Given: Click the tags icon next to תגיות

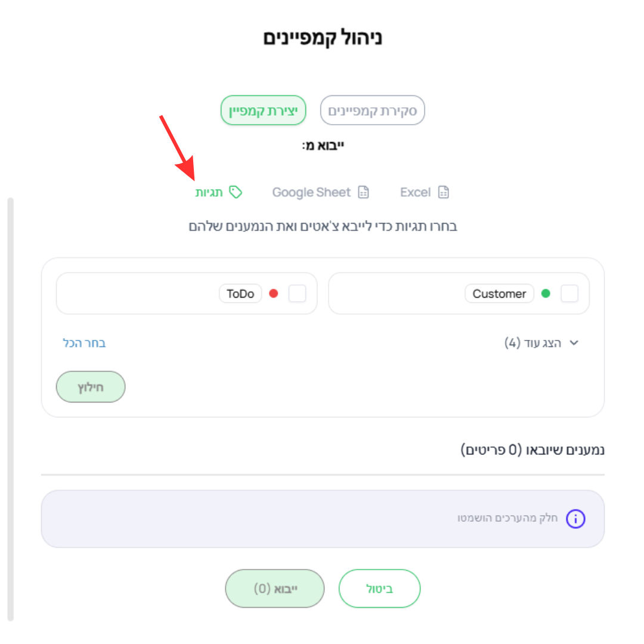Looking at the screenshot, I should point(236,192).
